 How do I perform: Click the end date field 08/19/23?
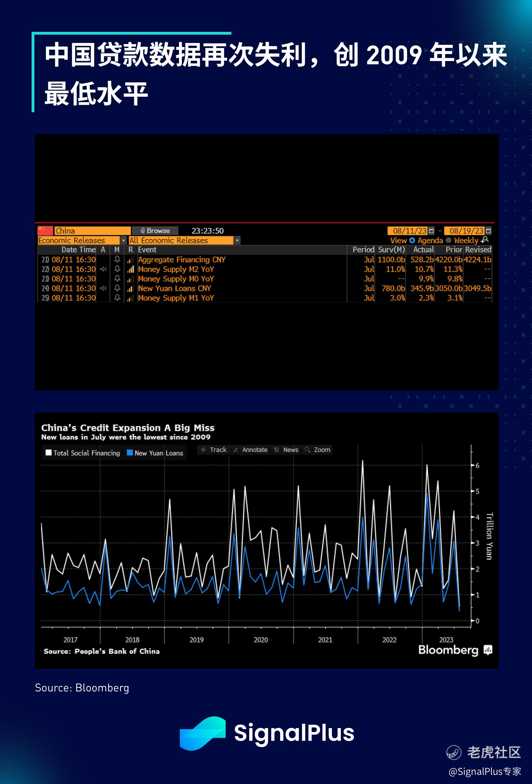(x=464, y=230)
